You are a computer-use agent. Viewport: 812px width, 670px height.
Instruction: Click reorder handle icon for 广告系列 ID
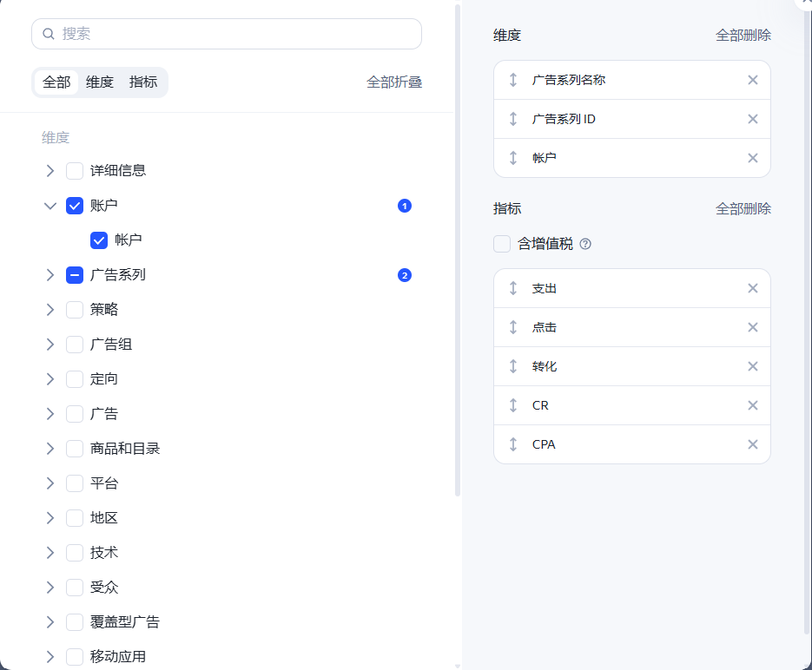513,119
